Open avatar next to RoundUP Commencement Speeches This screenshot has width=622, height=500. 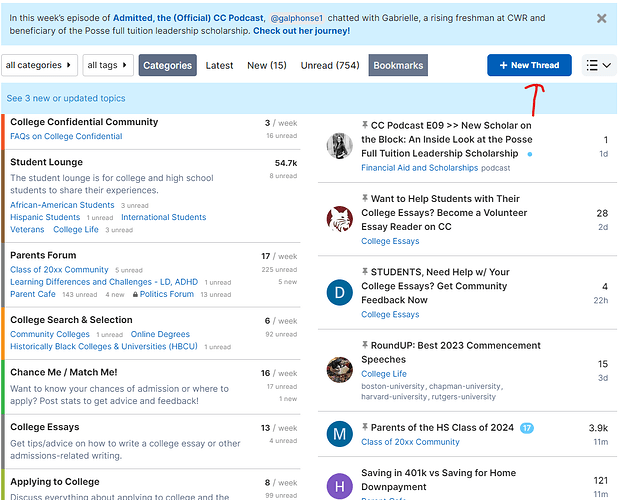[x=340, y=370]
